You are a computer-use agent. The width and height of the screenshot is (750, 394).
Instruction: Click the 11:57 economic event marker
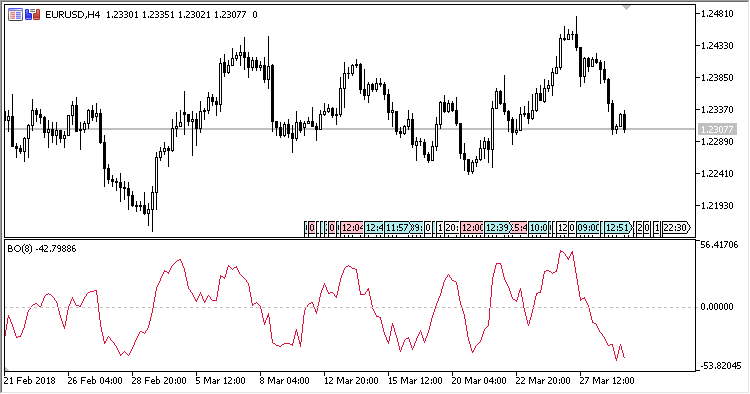397,228
